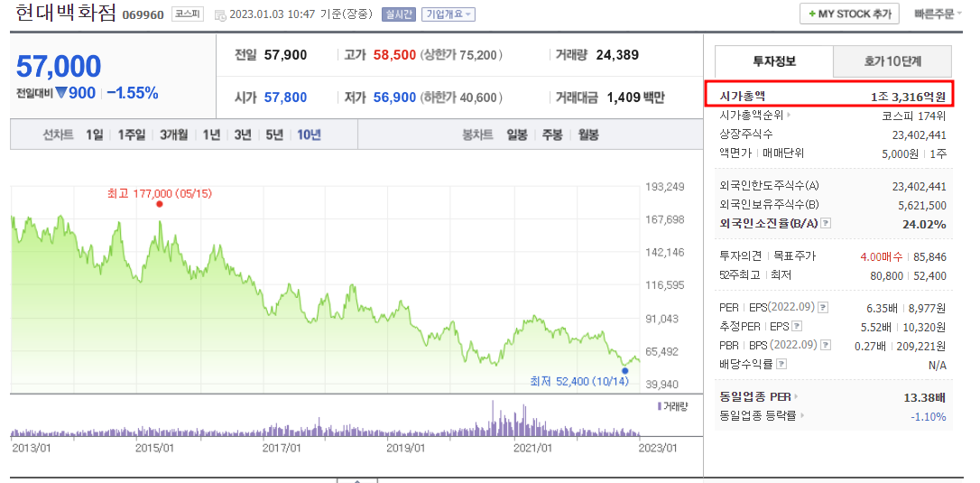980x483 pixels.
Task: Click the 현대백화점 stock title
Action: click(x=66, y=14)
